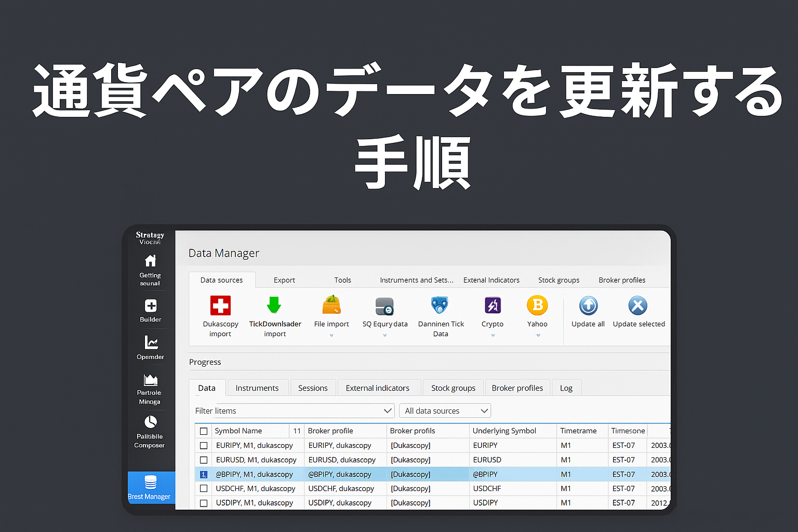
Task: Open the Log tab
Action: click(566, 388)
